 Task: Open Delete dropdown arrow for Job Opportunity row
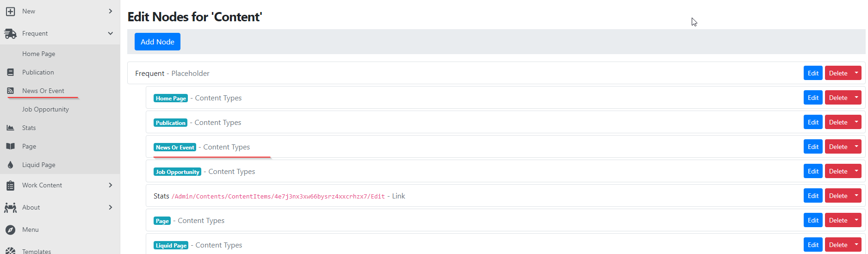tap(856, 171)
